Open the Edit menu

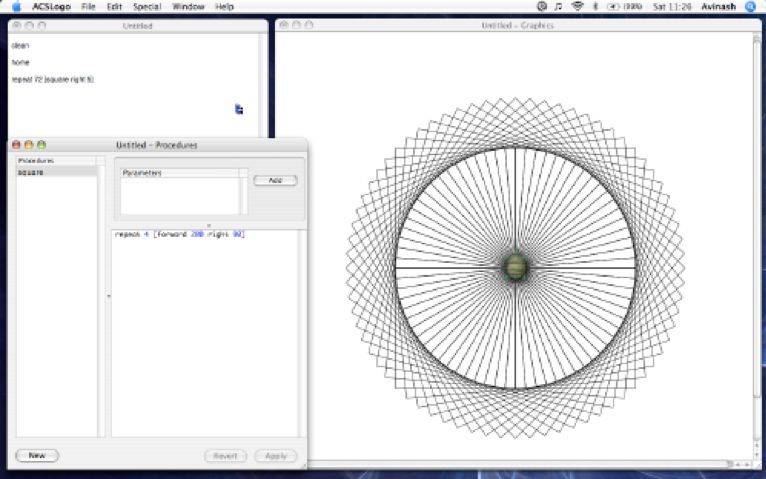(x=114, y=6)
